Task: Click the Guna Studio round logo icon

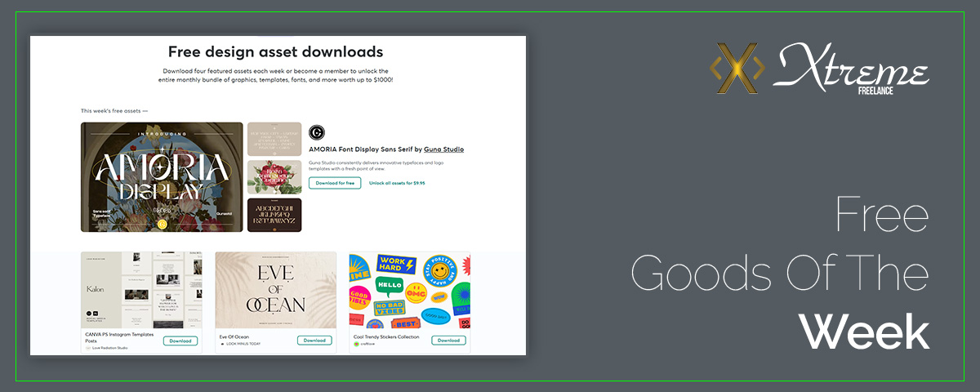Action: (317, 132)
